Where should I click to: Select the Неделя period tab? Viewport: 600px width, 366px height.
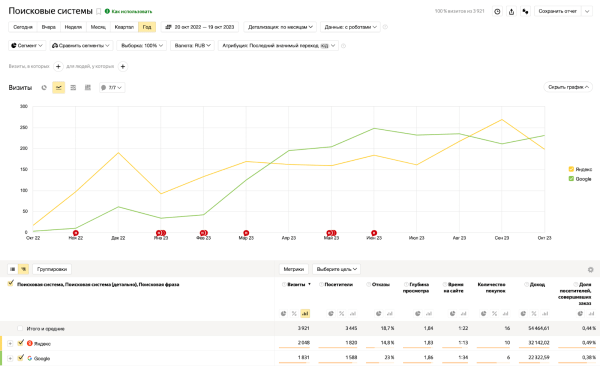click(73, 27)
